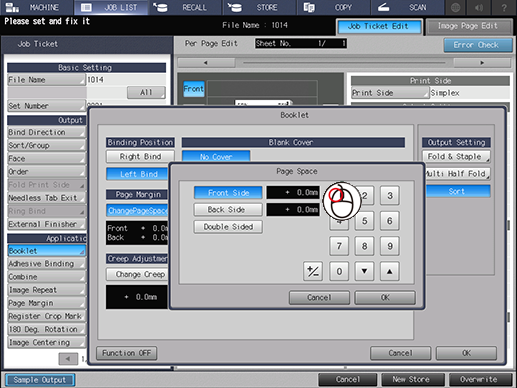
Task: Open help with the question mark icon
Action: pyautogui.click(x=504, y=7)
